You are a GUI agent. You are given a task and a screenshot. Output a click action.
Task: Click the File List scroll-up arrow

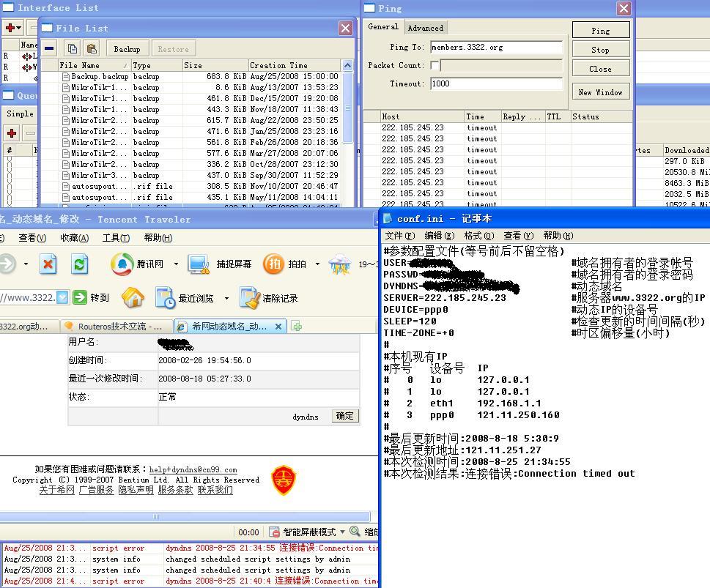point(348,66)
